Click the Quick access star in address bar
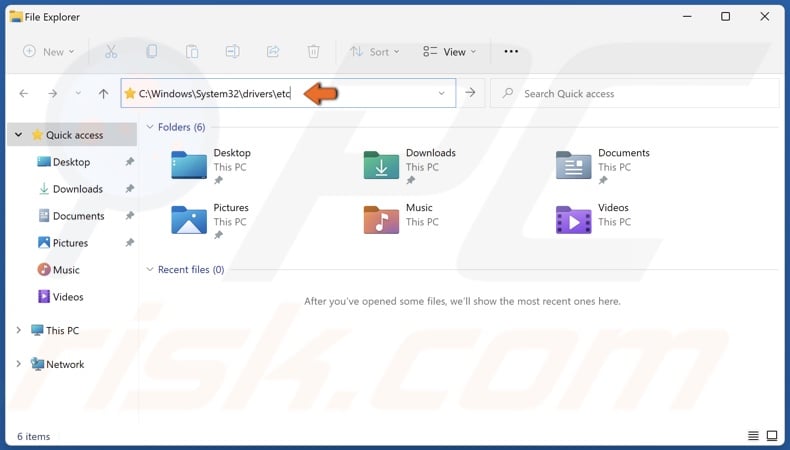Image resolution: width=790 pixels, height=450 pixels. coord(130,93)
